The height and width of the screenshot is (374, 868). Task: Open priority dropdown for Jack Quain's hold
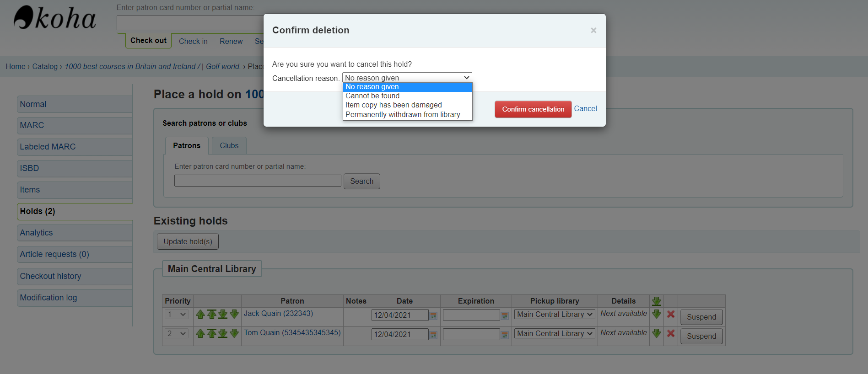click(177, 314)
